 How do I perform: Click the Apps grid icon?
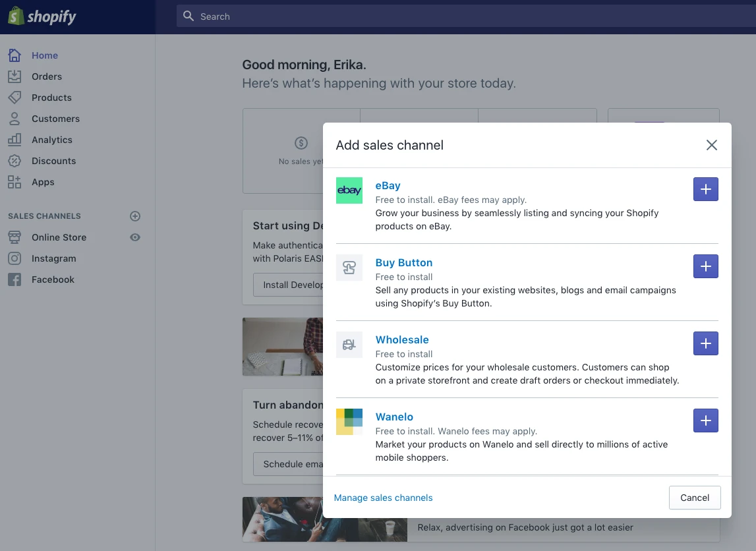pos(15,182)
